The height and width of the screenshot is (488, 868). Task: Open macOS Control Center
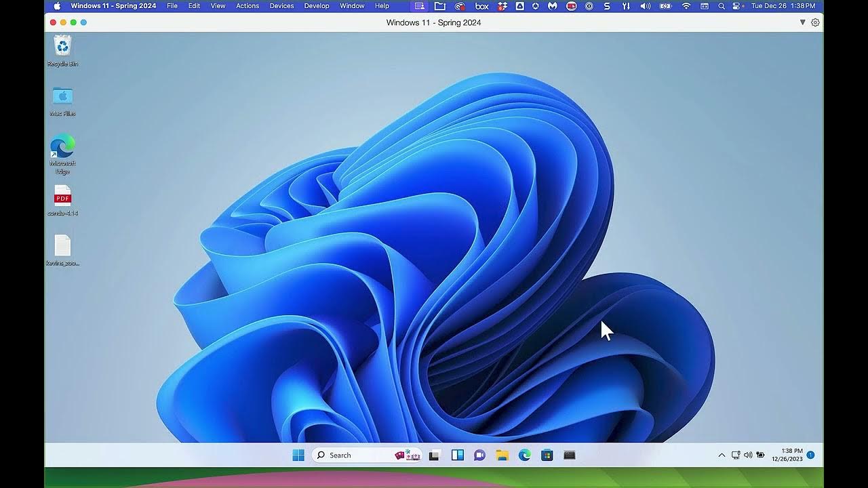click(737, 5)
